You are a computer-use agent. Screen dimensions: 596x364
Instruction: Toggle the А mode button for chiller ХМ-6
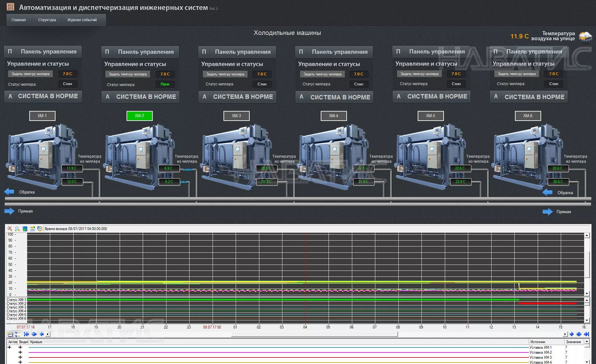coord(496,97)
